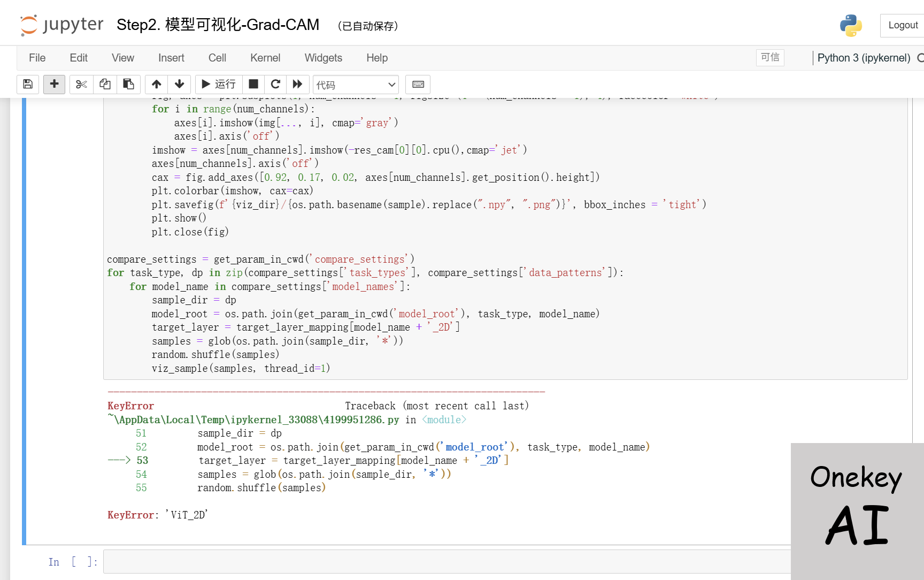Open the Widgets menu

pos(323,58)
